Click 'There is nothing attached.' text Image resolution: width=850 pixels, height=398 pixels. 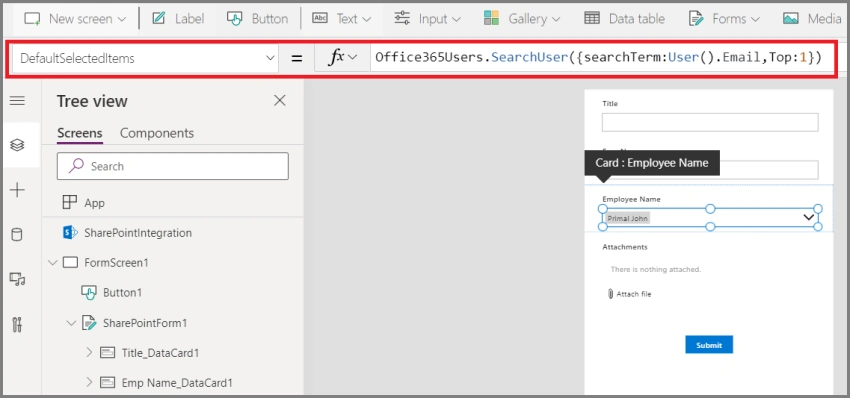pyautogui.click(x=655, y=269)
